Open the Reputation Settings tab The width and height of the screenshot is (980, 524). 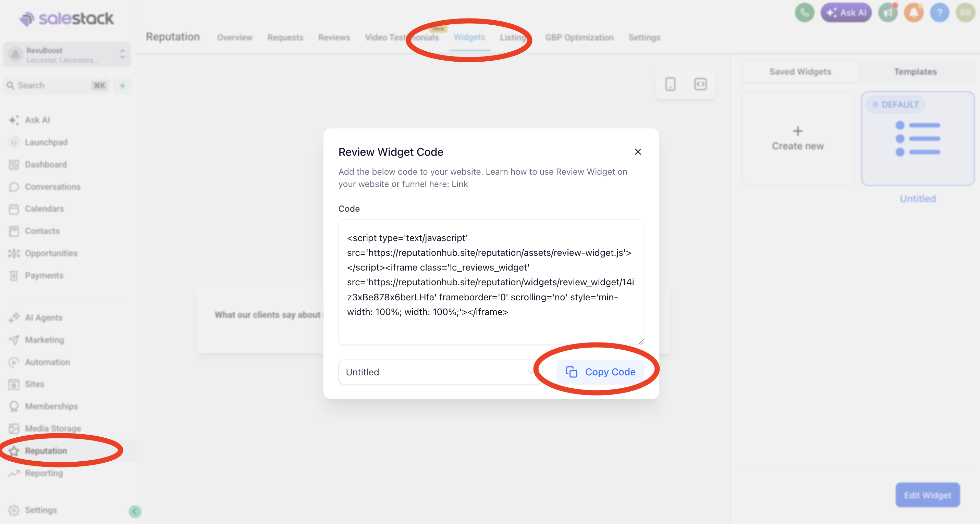point(644,38)
